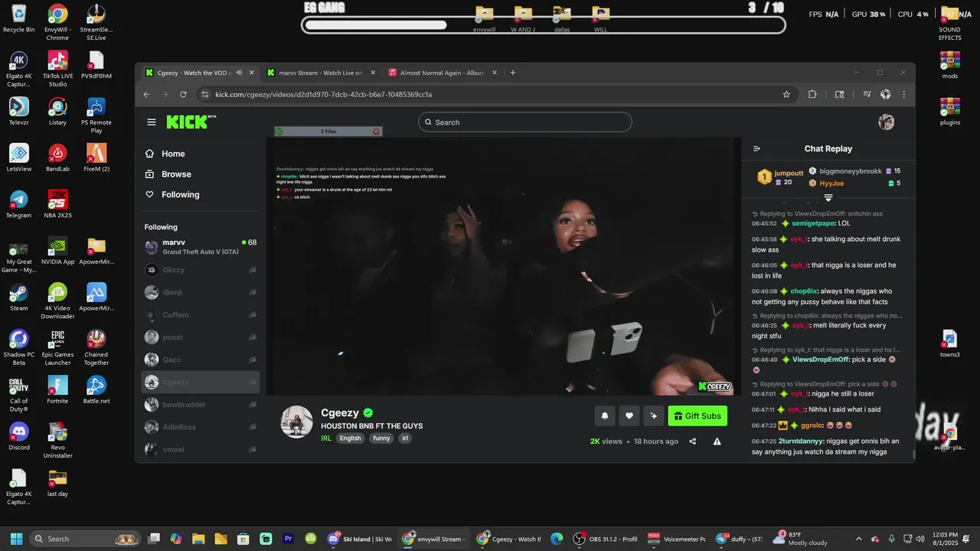Click the heart follow icon
Screen dimensions: 980x551
click(x=629, y=416)
